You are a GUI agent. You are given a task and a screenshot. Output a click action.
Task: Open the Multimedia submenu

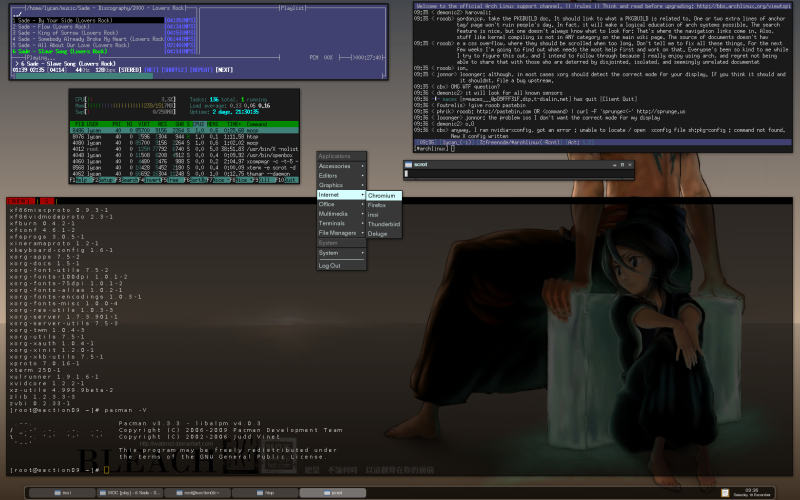pyautogui.click(x=341, y=214)
